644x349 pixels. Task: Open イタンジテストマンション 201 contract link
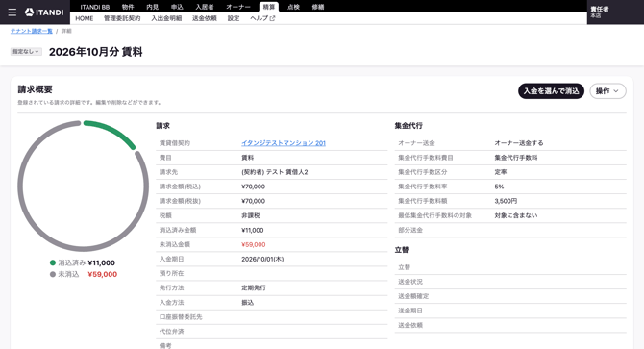click(284, 143)
